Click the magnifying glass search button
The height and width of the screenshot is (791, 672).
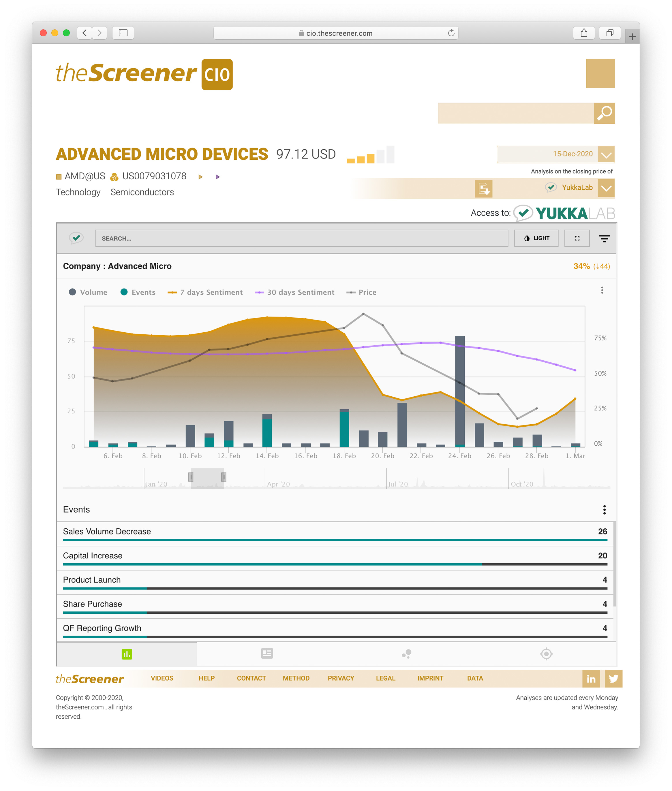click(x=604, y=113)
